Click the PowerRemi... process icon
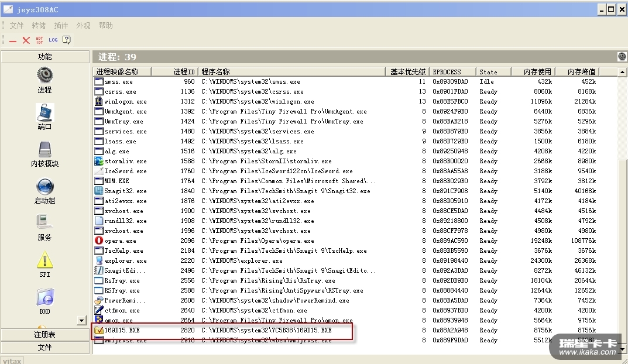 point(99,300)
